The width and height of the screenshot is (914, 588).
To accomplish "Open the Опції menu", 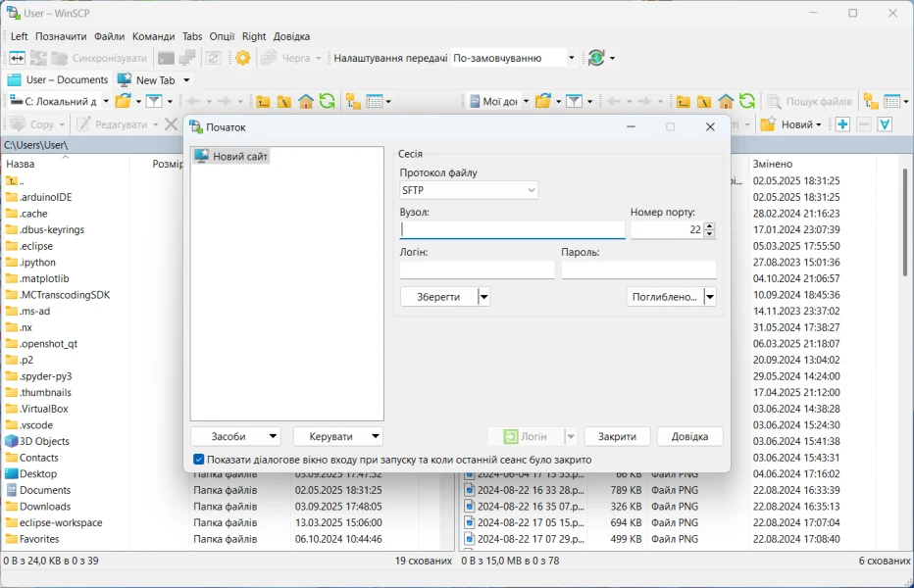I will (222, 36).
